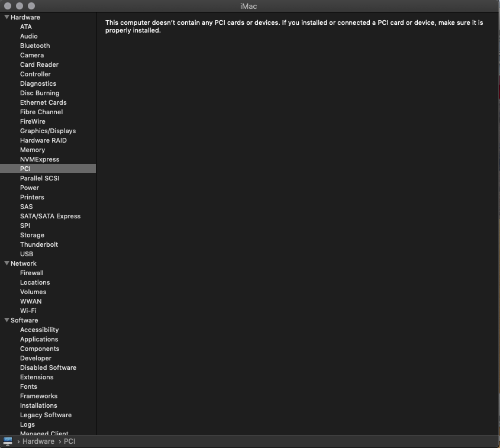Select Hardware RAID entry
Viewport: 500px width, 448px height.
[x=43, y=140]
